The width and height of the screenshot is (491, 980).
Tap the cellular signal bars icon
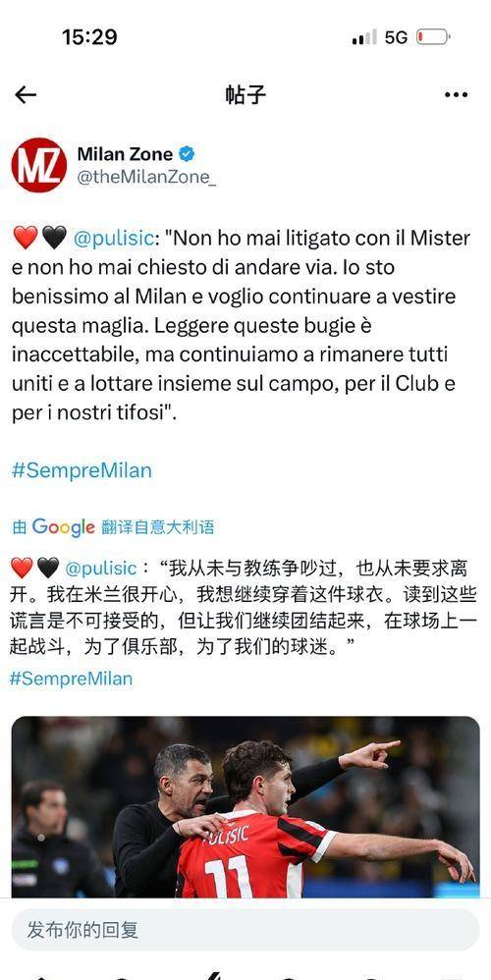364,37
